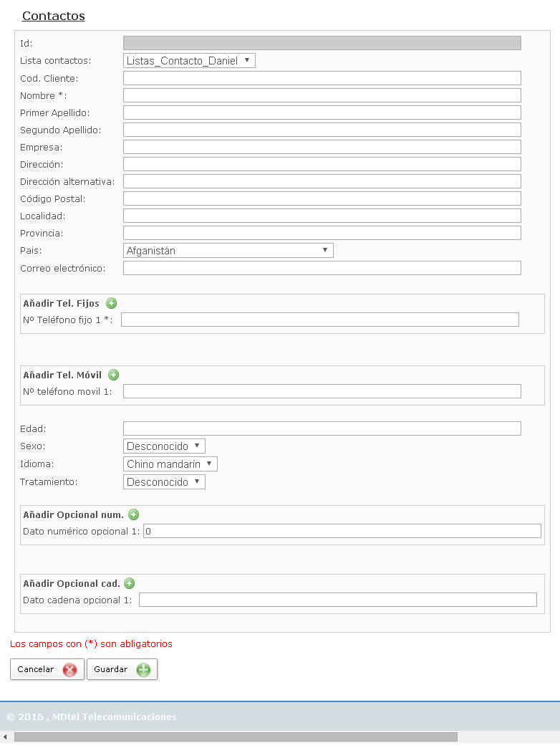Screen dimensions: 560x748
Task: Click the Contactos page heading
Action: point(53,16)
